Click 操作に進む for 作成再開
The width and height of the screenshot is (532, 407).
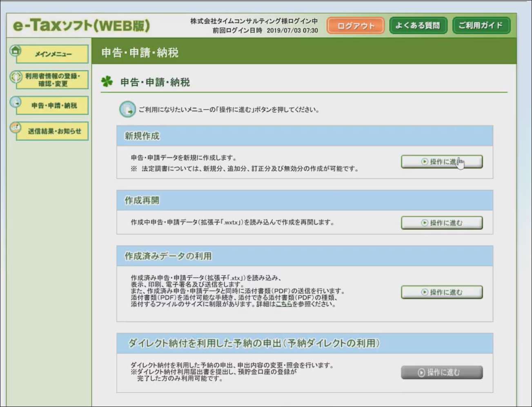coord(442,223)
